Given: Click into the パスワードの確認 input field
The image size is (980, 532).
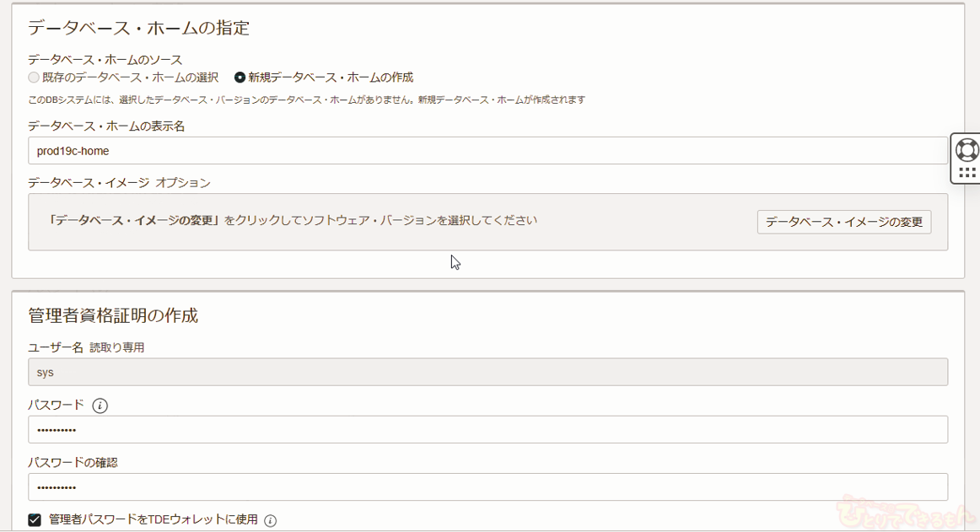Looking at the screenshot, I should point(487,486).
